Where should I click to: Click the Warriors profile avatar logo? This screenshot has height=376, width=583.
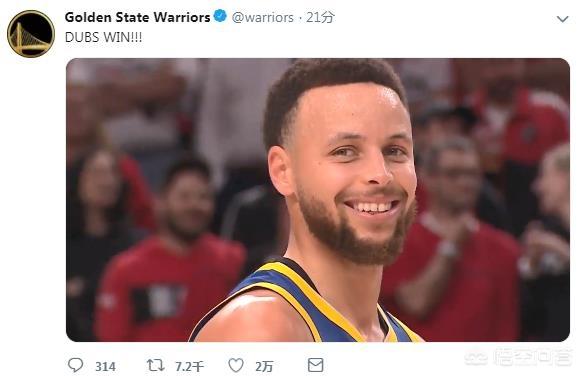click(31, 33)
